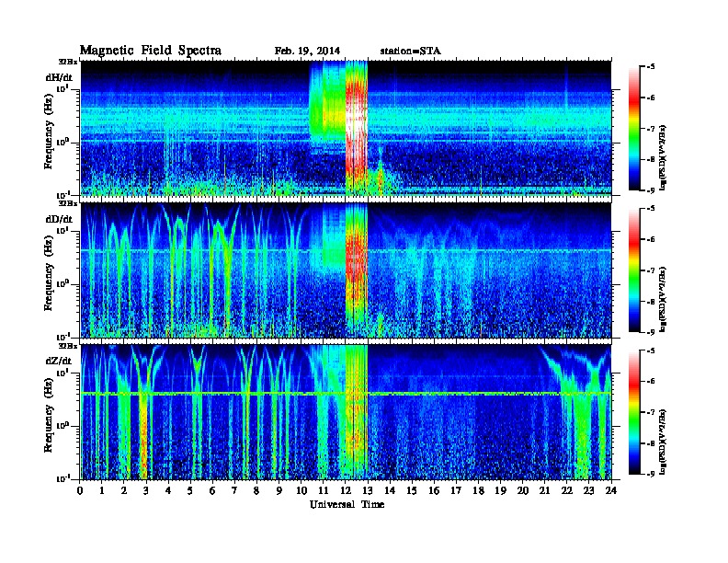Click hour 20 on the Universal Time axis
The height and width of the screenshot is (563, 728).
[523, 491]
